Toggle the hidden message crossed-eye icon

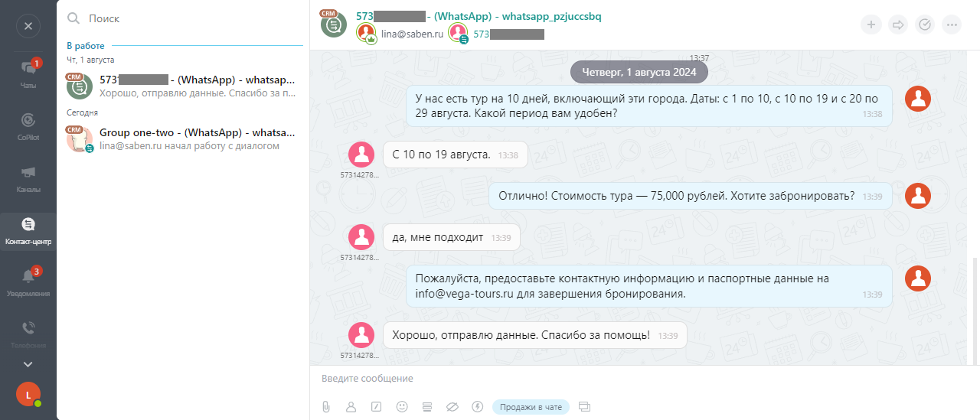click(452, 407)
